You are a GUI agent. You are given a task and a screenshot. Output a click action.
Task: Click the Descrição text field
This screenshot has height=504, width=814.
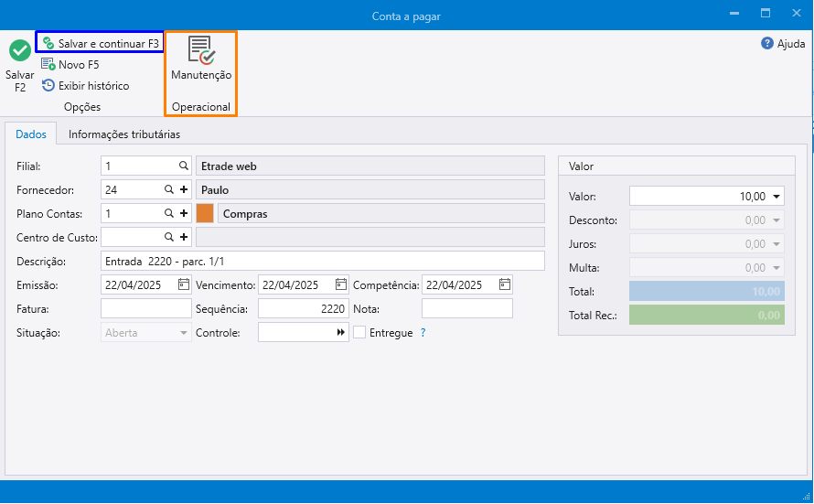pos(323,261)
